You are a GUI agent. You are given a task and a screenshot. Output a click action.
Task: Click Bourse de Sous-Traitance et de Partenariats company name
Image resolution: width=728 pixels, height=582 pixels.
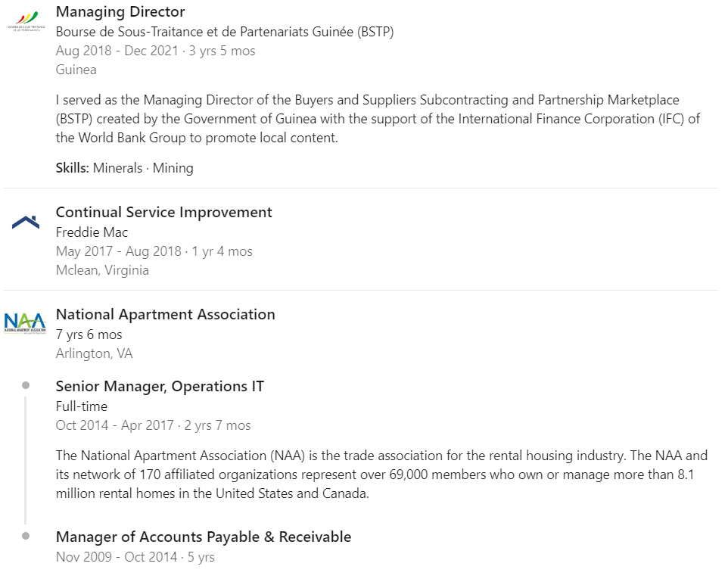pyautogui.click(x=225, y=32)
